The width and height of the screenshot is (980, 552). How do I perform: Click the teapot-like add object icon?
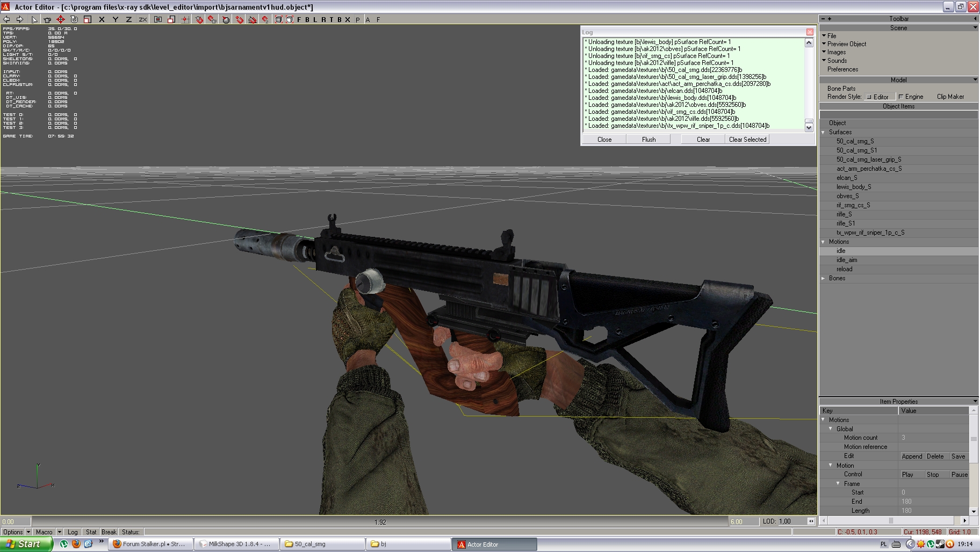(47, 19)
